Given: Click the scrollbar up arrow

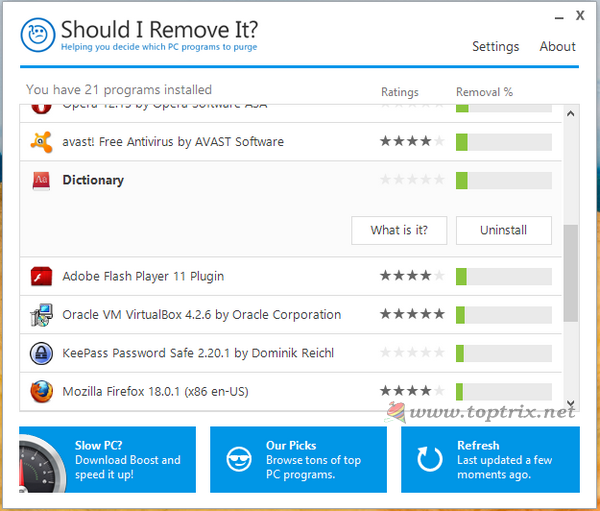Looking at the screenshot, I should 571,114.
